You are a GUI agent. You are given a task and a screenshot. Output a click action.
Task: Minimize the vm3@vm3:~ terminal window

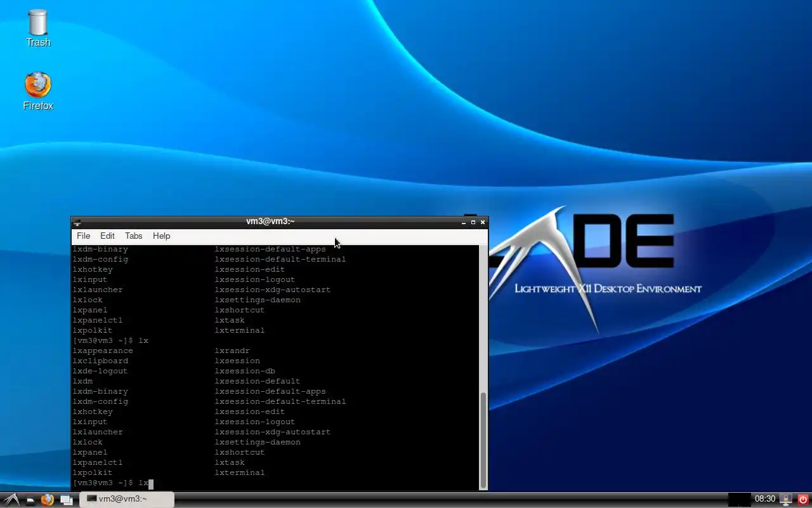pyautogui.click(x=464, y=222)
